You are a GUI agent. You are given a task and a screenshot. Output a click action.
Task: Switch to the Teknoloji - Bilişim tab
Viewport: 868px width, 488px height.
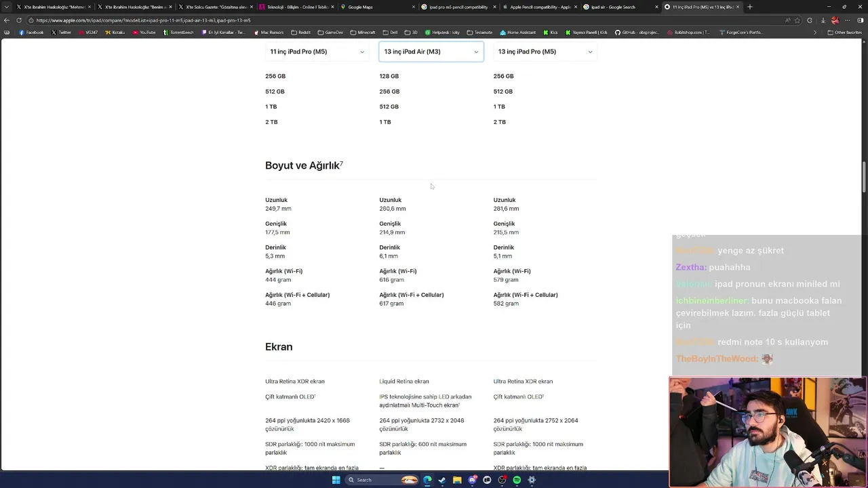(x=295, y=7)
